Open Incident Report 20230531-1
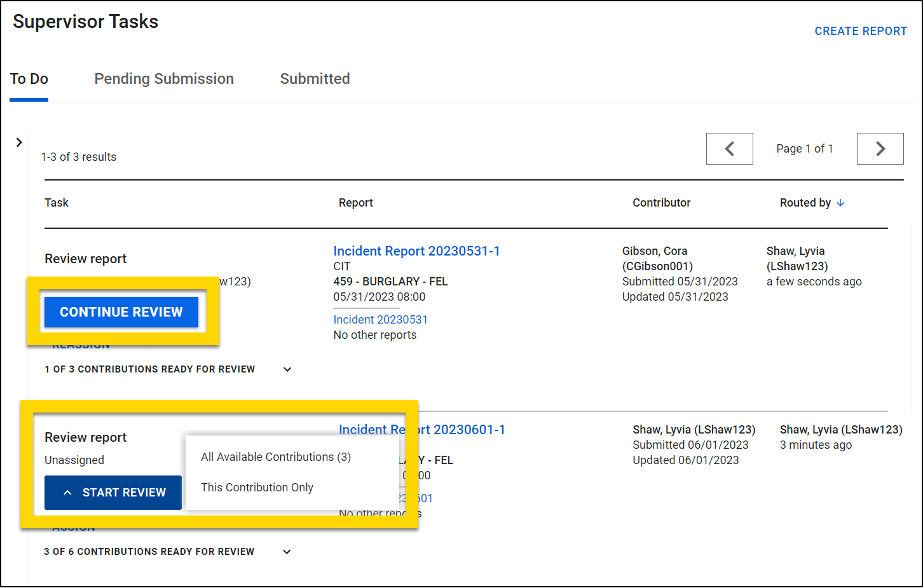 coord(416,250)
